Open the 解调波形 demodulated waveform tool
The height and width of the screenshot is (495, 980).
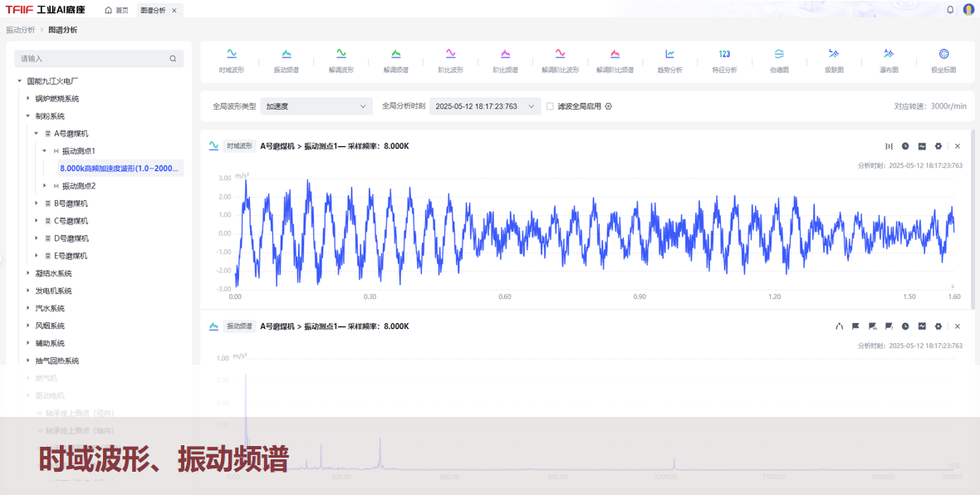click(341, 61)
